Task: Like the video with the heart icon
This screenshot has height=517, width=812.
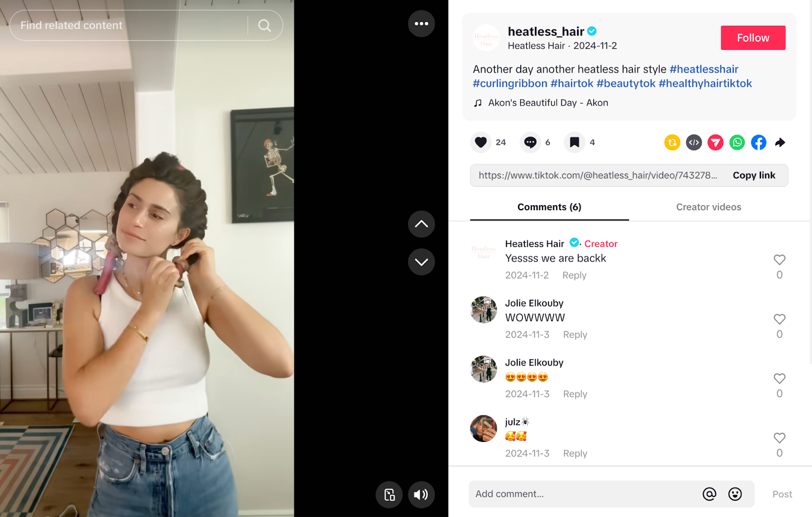Action: [481, 143]
